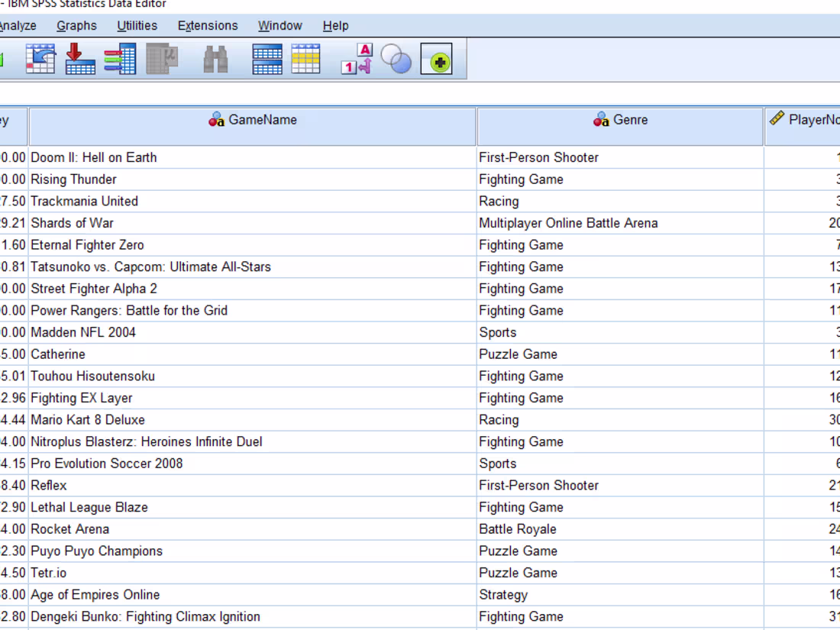
Task: Select the cell 'Lethal League Blaze'
Action: click(252, 507)
